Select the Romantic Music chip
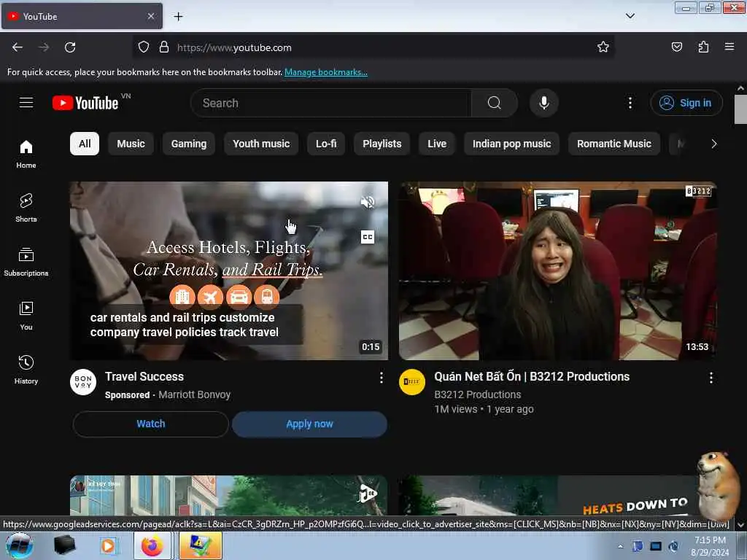The width and height of the screenshot is (747, 560). pyautogui.click(x=614, y=144)
